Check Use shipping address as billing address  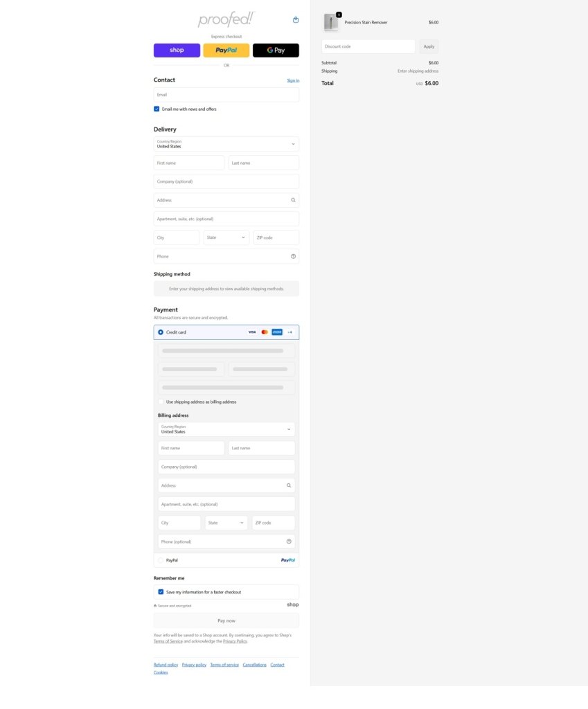coord(161,402)
